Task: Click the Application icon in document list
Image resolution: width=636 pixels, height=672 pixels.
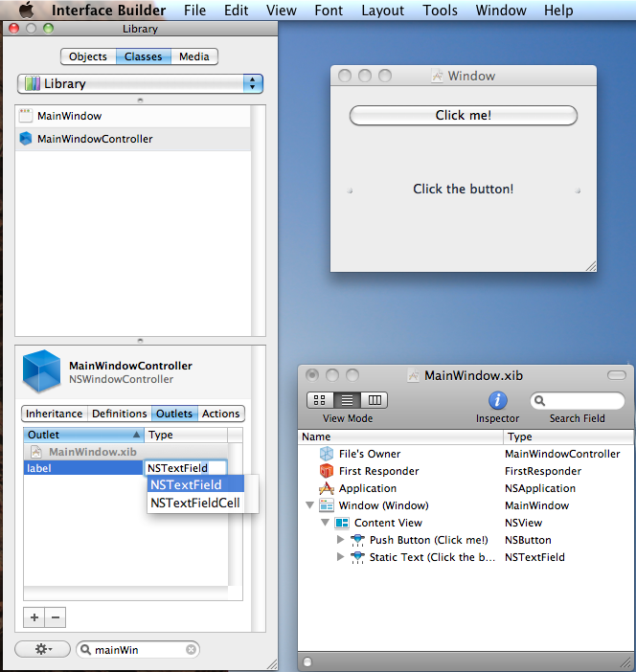Action: (x=327, y=488)
